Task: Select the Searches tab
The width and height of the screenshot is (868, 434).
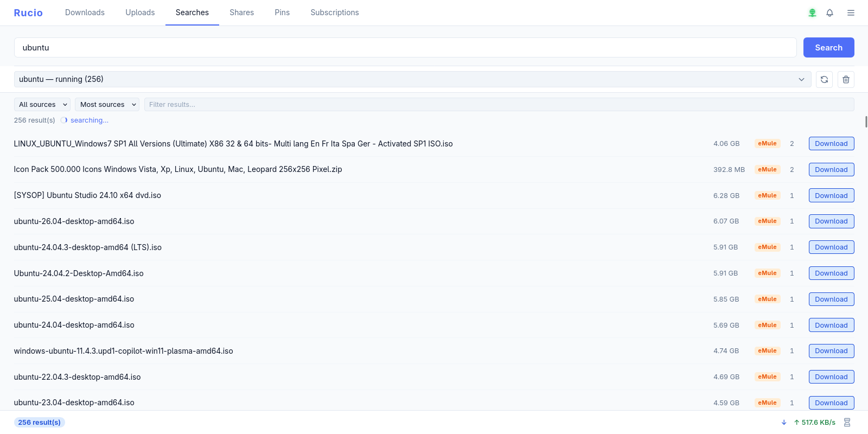Action: (x=192, y=12)
